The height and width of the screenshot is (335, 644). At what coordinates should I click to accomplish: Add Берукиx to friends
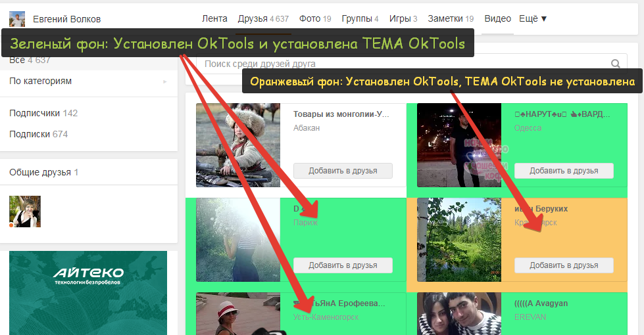[564, 265]
